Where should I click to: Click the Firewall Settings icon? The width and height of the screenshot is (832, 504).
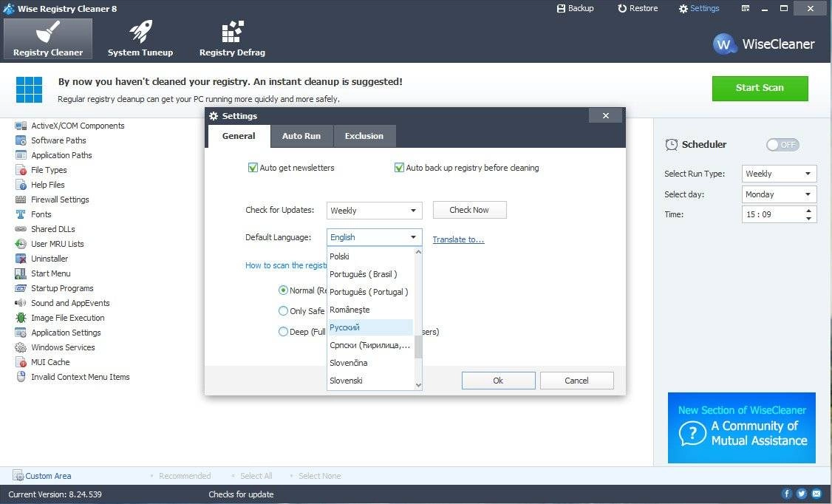pos(21,200)
